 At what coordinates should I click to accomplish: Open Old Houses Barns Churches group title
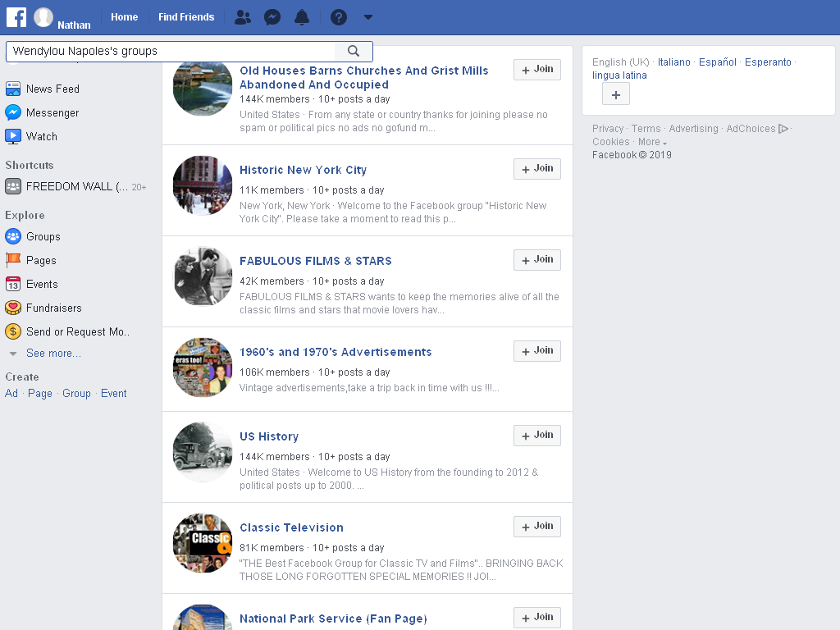pos(363,78)
